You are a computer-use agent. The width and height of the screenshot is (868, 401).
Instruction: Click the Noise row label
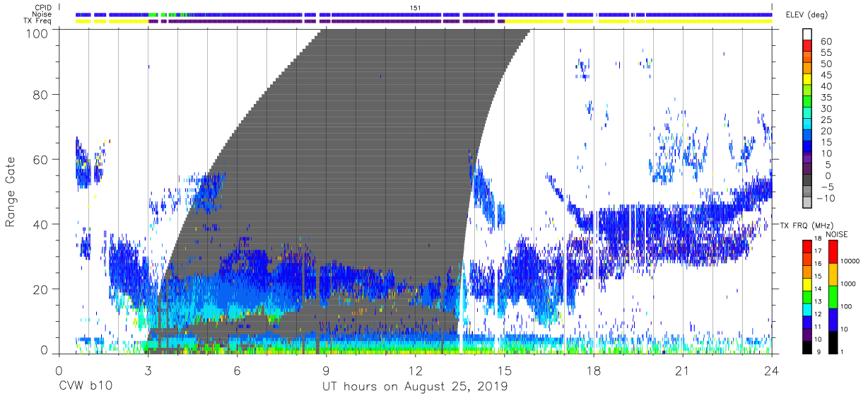tap(42, 14)
